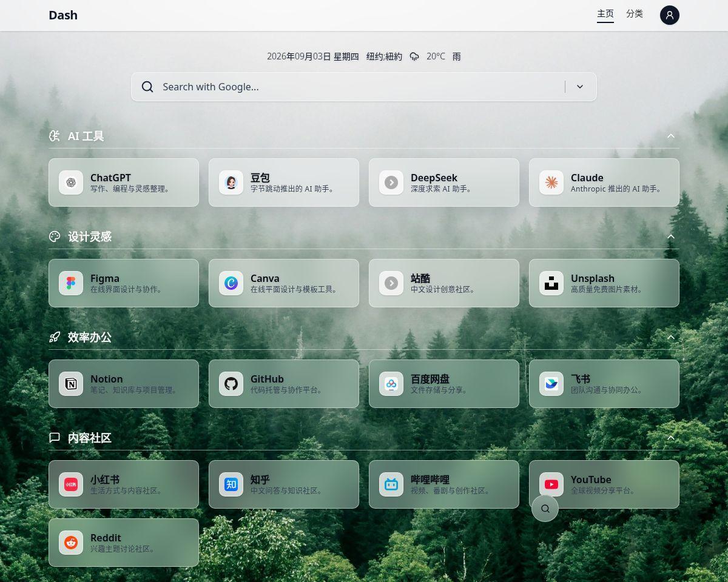This screenshot has height=582, width=728.
Task: Switch to the 分类 tab
Action: click(635, 13)
